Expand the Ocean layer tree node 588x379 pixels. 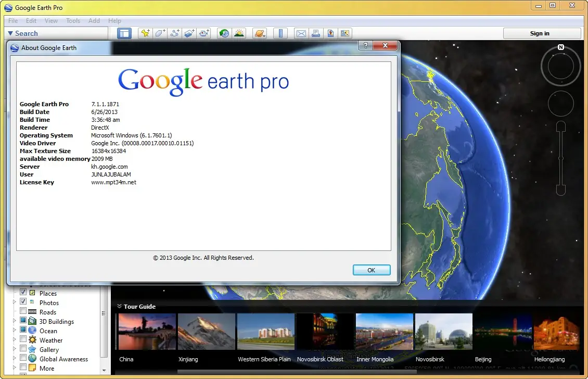click(15, 330)
